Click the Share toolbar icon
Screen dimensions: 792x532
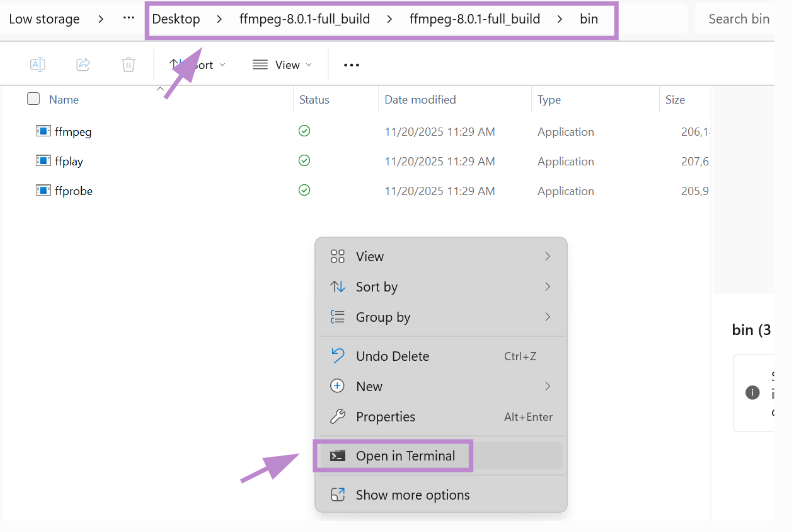tap(83, 65)
